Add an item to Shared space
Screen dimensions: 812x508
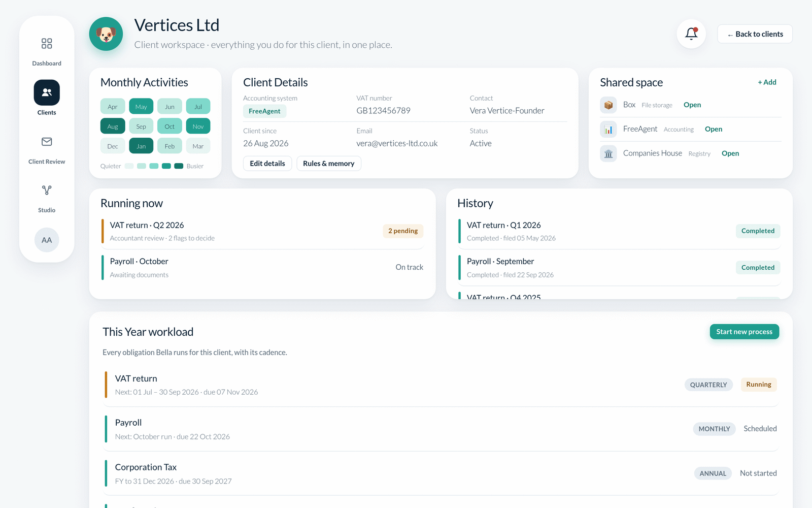tap(767, 82)
